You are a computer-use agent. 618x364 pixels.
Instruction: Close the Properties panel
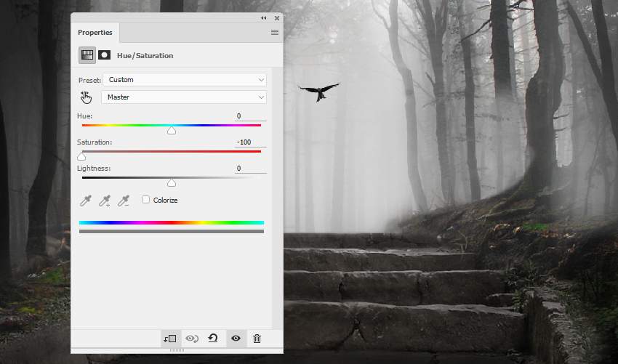[277, 18]
